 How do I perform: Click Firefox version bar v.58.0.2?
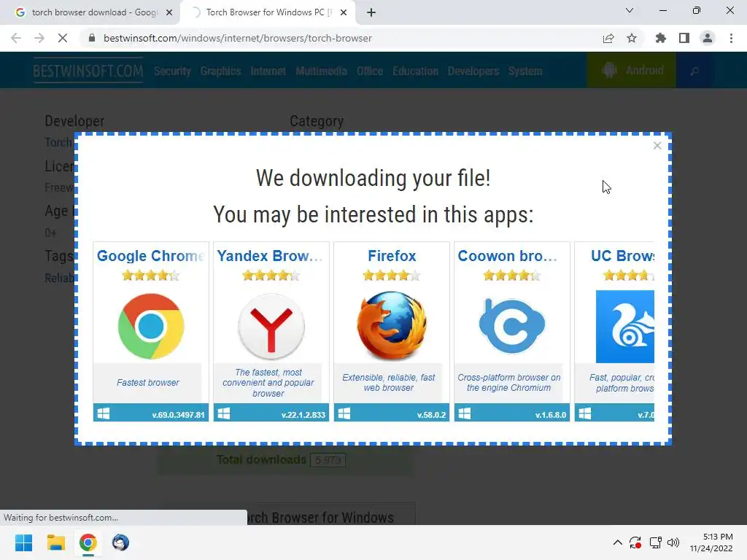392,413
